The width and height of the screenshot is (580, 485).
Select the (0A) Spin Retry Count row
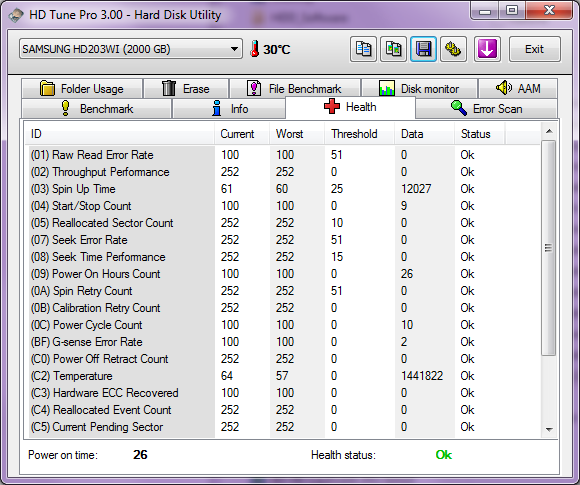point(282,291)
